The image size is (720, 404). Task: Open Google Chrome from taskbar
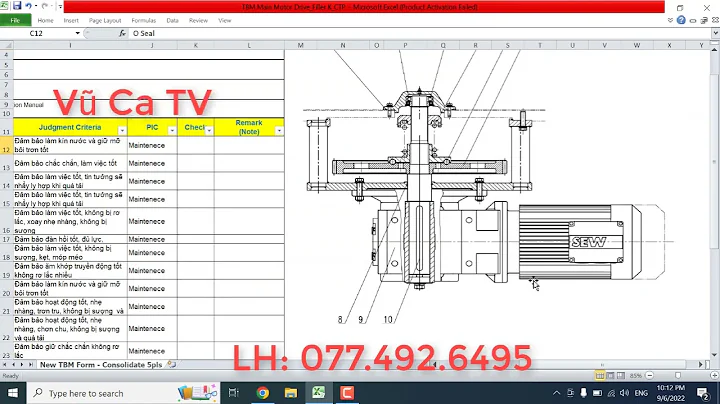(x=262, y=393)
